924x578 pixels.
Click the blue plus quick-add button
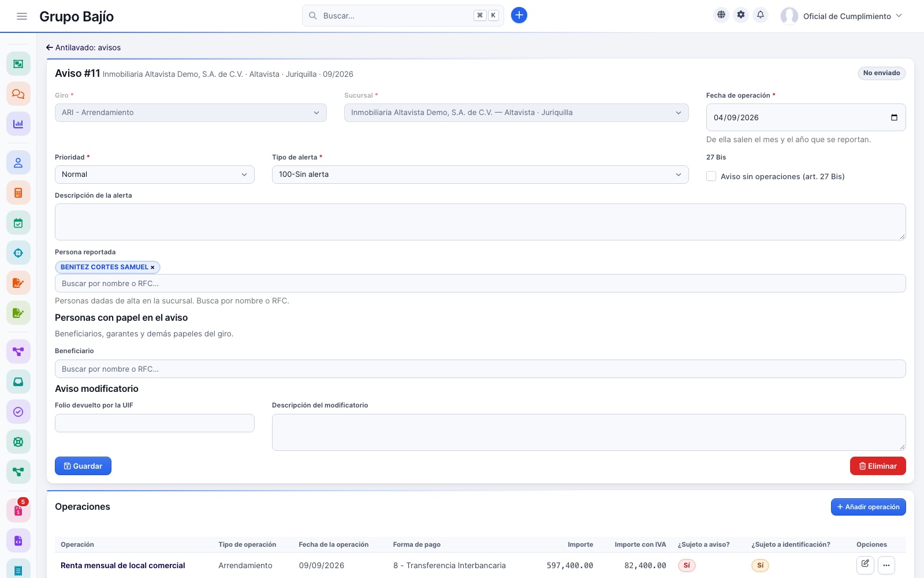pos(519,15)
